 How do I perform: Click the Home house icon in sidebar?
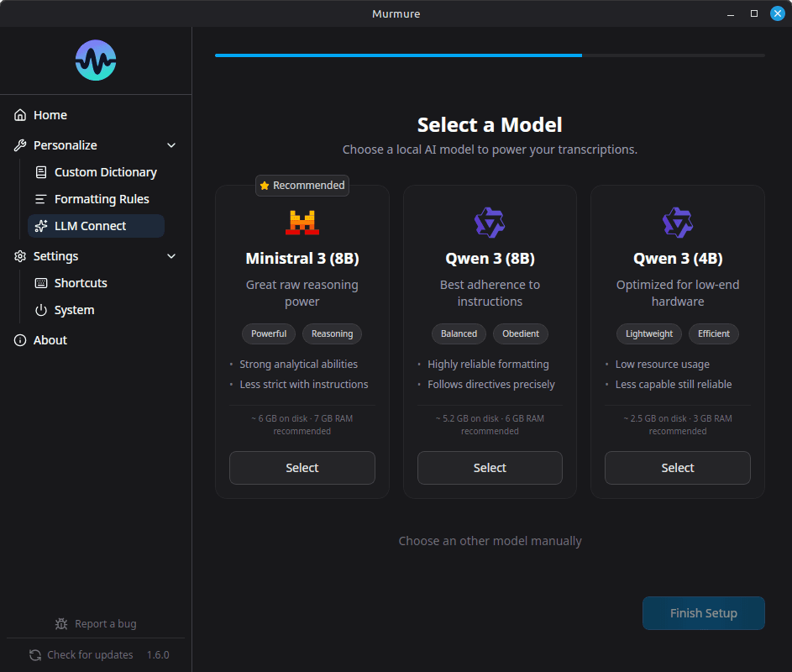20,115
